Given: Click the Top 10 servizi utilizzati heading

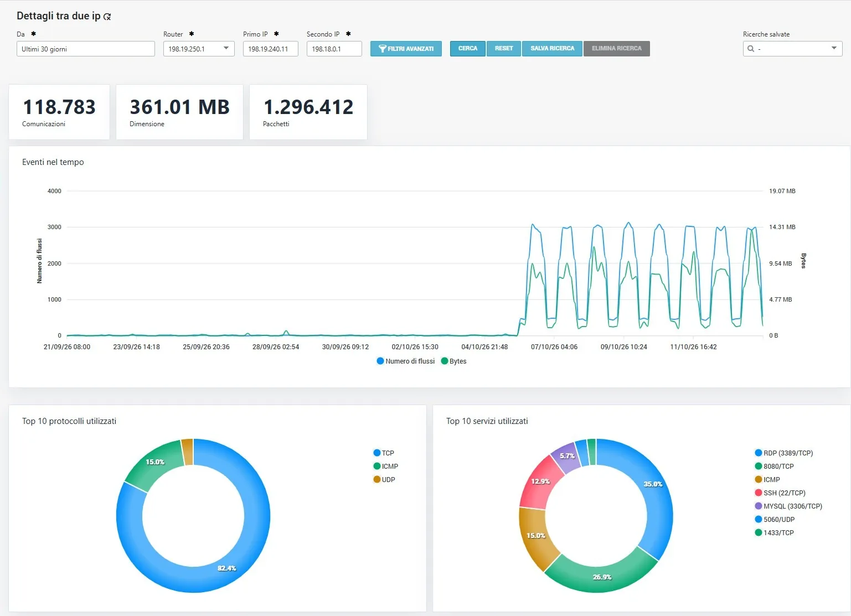Looking at the screenshot, I should pos(487,421).
